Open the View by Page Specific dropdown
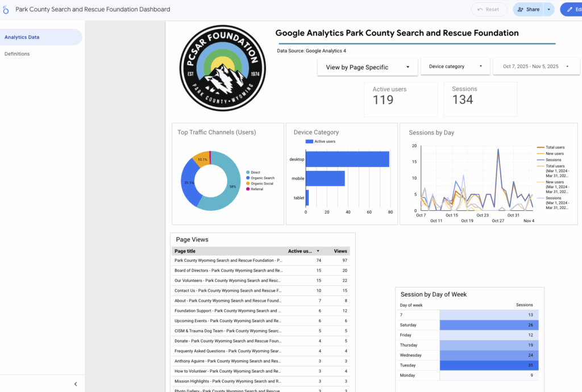This screenshot has height=392, width=582. click(367, 67)
